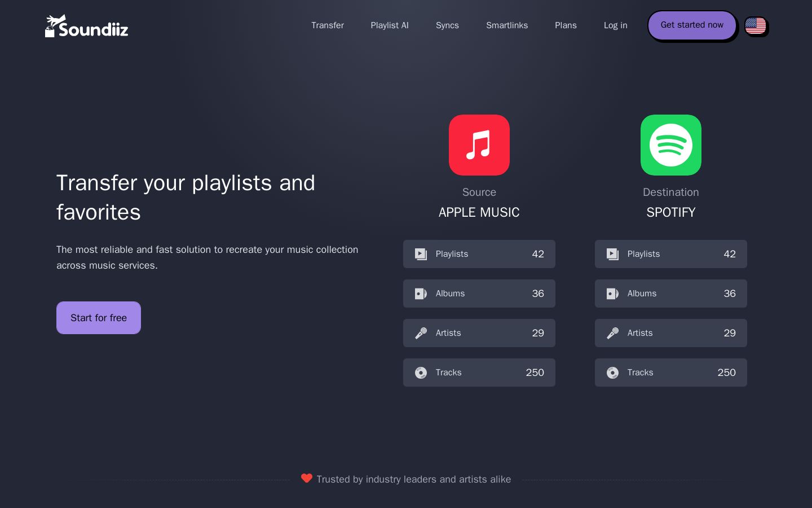812x508 pixels.
Task: Click the Destination label above SPOTIFY
Action: (671, 192)
